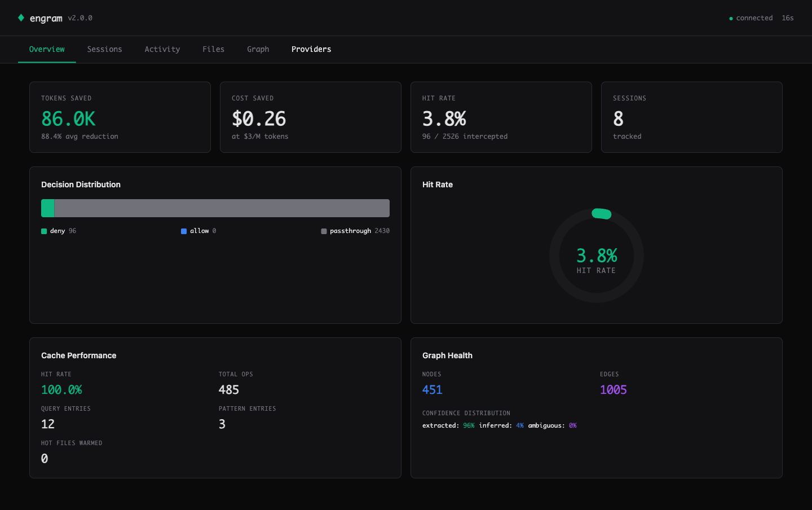Screen dimensions: 812x510
Task: Click the green arc on the Hit Rate gauge
Action: click(x=602, y=214)
